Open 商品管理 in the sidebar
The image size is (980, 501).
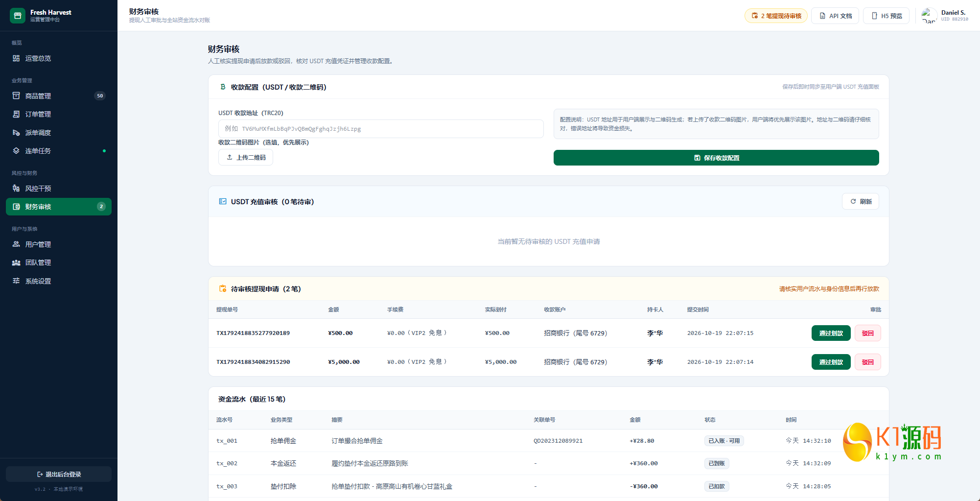click(x=59, y=96)
